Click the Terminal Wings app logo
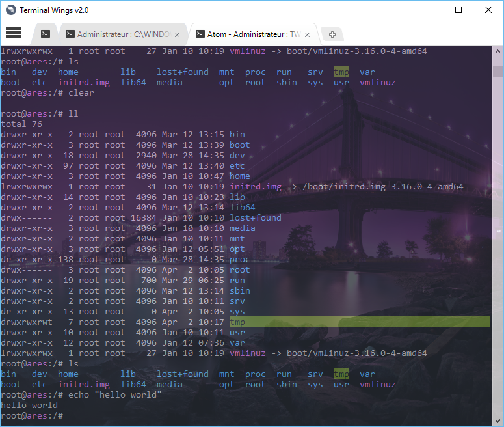504x427 pixels. (10, 10)
